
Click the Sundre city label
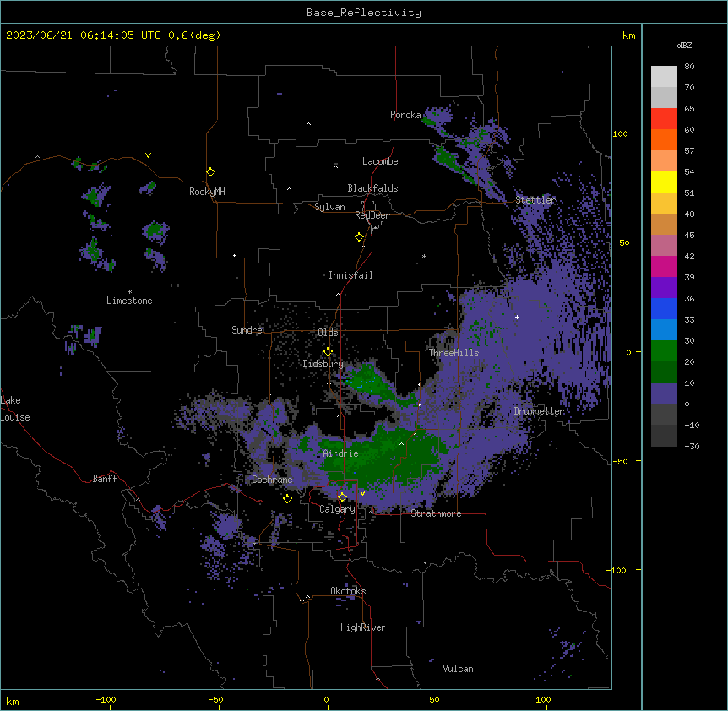247,330
